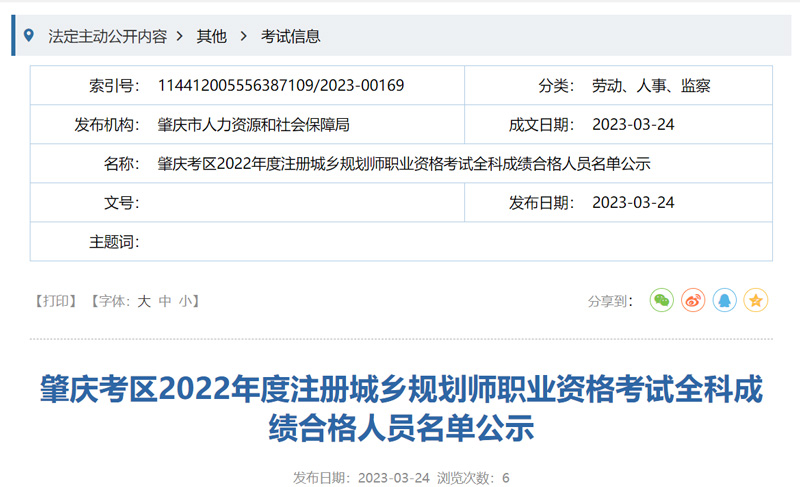Share the article to Sina Weibo
Viewport: 800px width, 487px height.
(x=693, y=300)
